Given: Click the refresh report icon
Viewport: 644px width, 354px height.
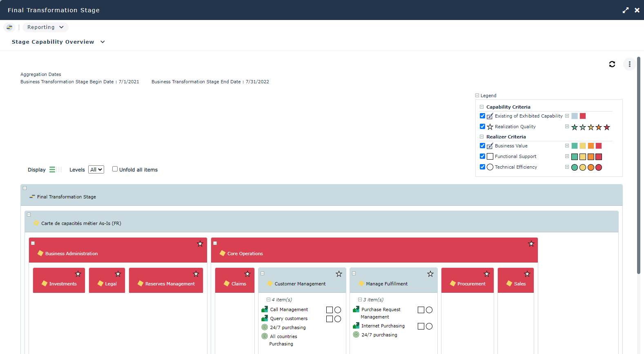Looking at the screenshot, I should pos(612,64).
